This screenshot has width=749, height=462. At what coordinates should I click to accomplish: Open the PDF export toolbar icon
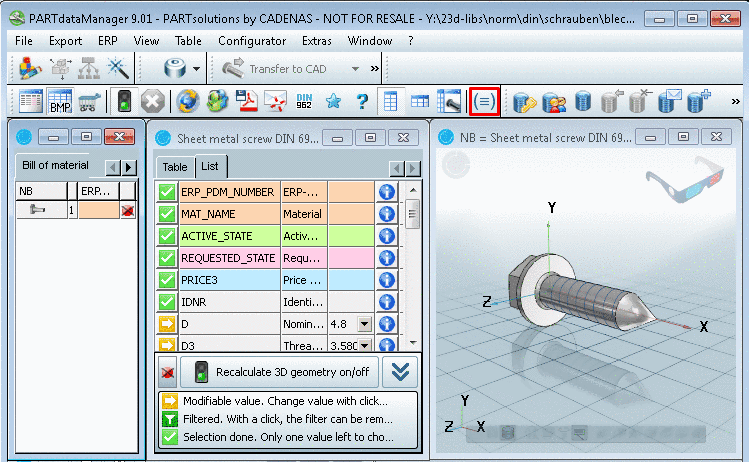click(x=246, y=101)
